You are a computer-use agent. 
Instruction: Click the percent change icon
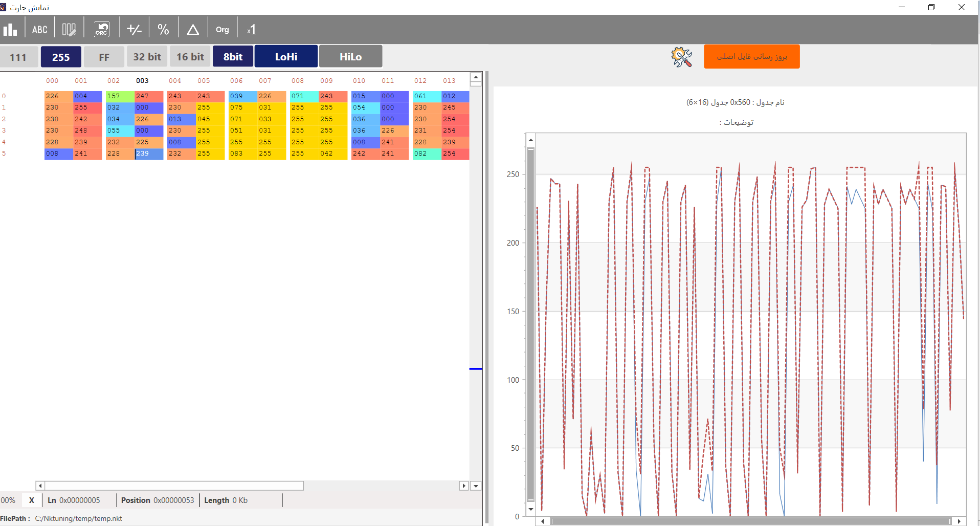(x=163, y=30)
